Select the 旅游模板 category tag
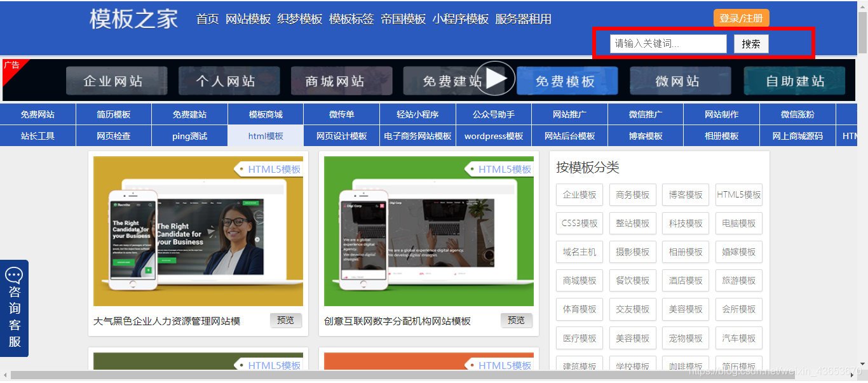 click(739, 281)
